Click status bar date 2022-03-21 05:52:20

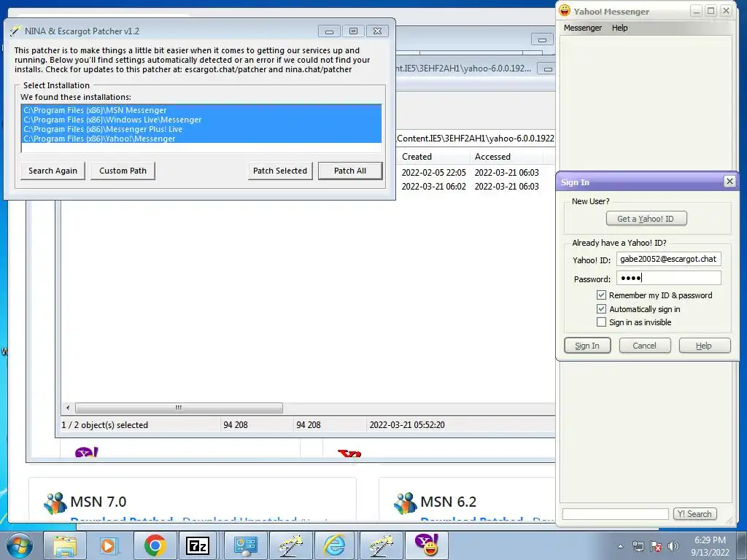click(407, 425)
